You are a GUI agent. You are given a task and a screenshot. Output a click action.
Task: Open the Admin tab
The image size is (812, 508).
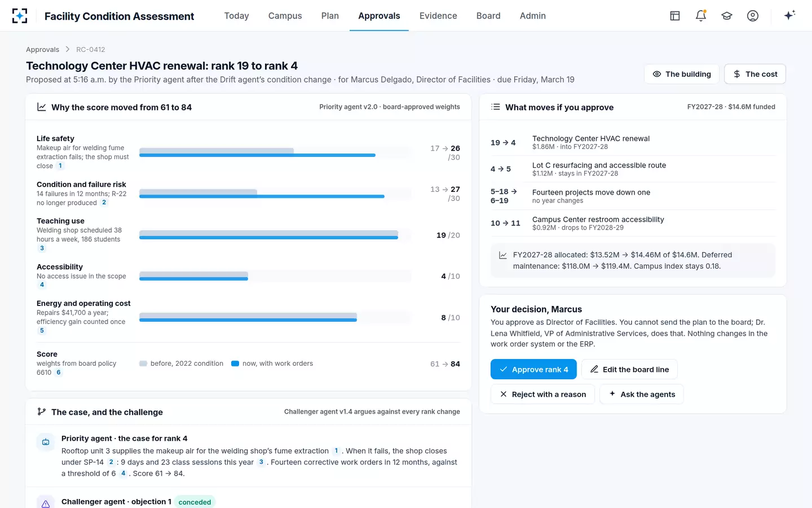click(x=533, y=16)
